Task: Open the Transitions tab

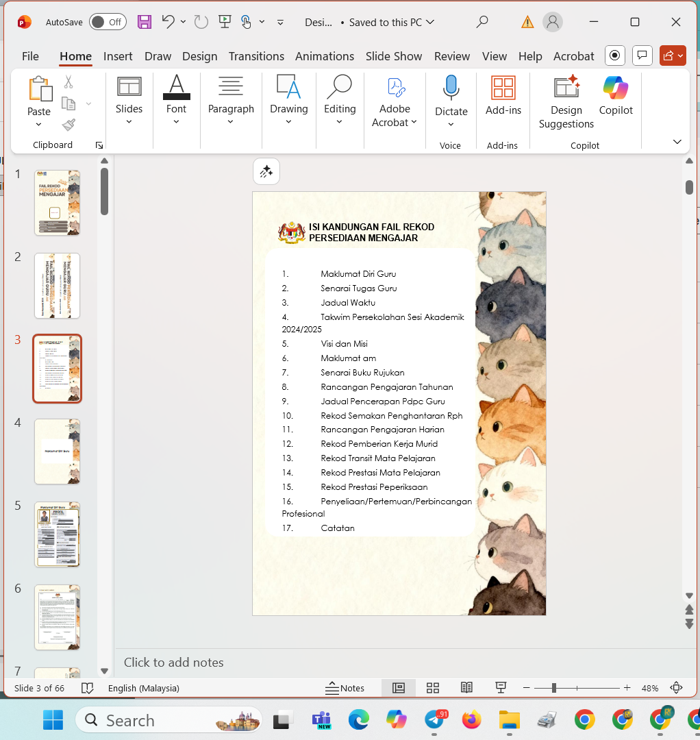Action: tap(256, 56)
